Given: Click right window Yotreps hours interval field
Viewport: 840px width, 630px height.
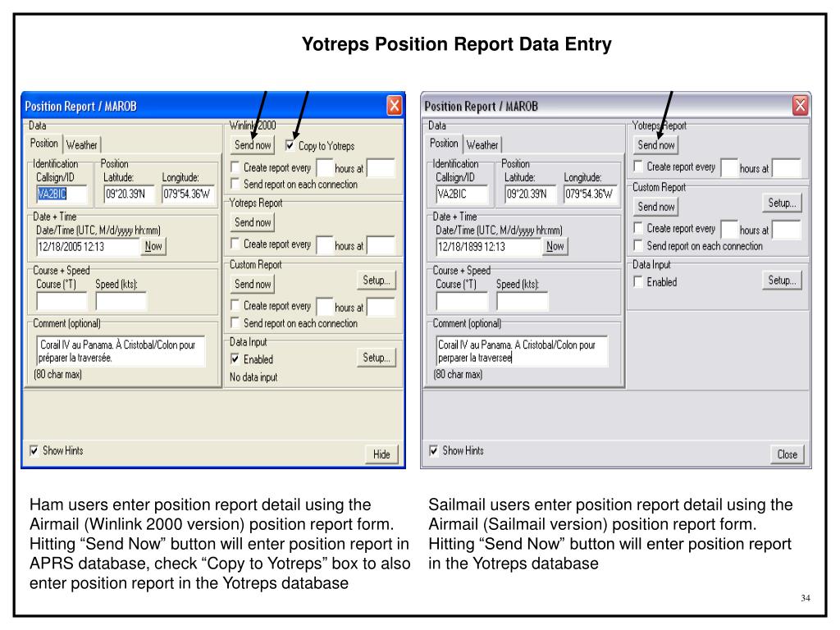Looking at the screenshot, I should click(x=728, y=167).
